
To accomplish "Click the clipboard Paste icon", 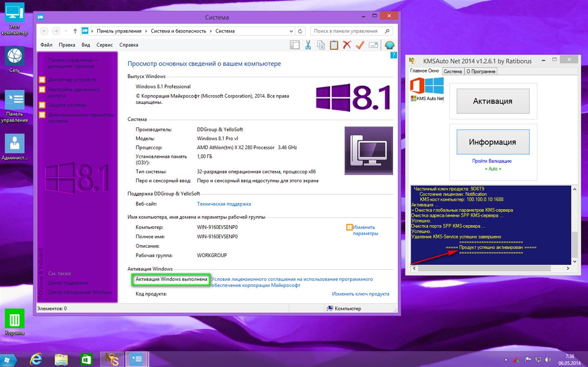I will pyautogui.click(x=334, y=45).
